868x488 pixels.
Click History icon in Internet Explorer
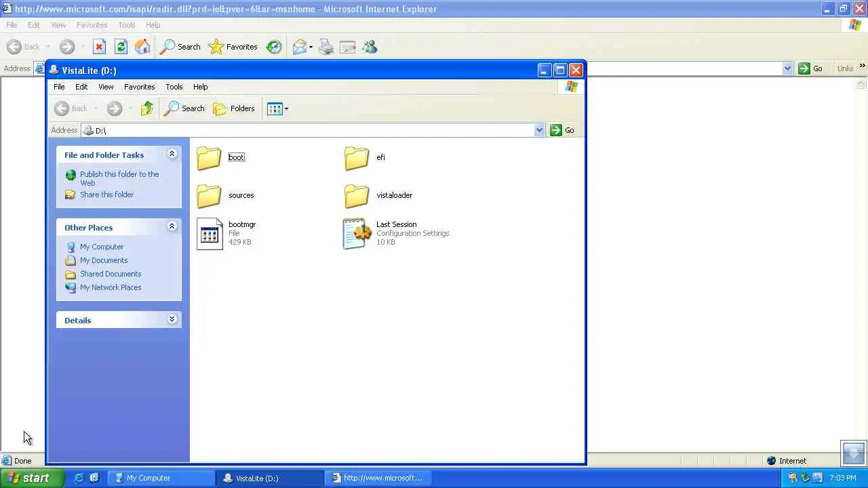[x=274, y=47]
